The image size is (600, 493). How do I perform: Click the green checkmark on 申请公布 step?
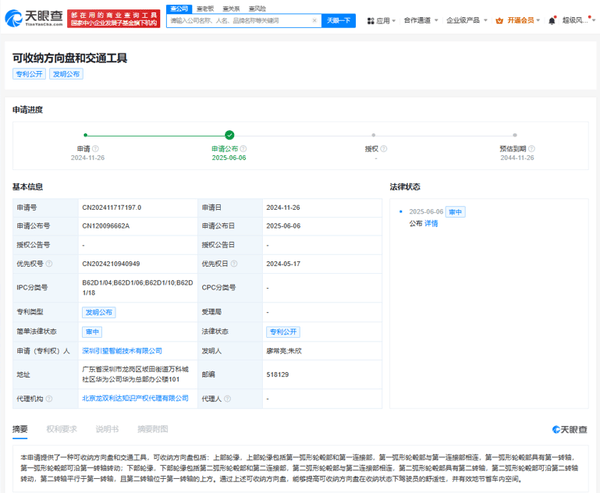click(x=229, y=134)
